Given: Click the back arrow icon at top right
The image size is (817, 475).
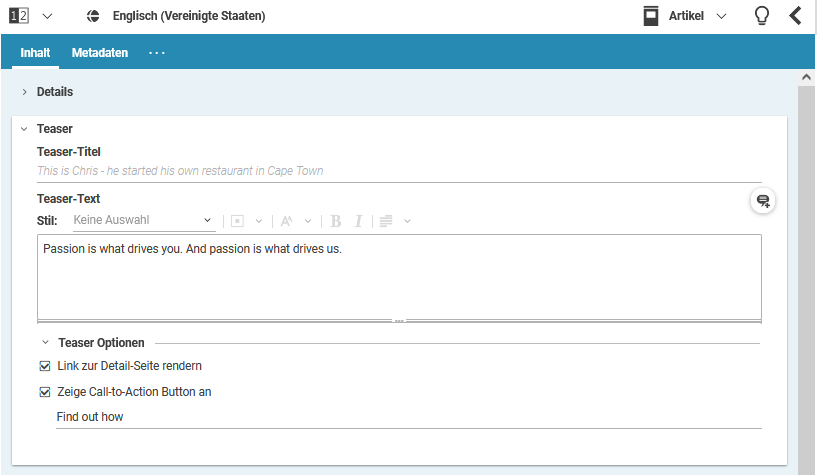Looking at the screenshot, I should coord(796,16).
